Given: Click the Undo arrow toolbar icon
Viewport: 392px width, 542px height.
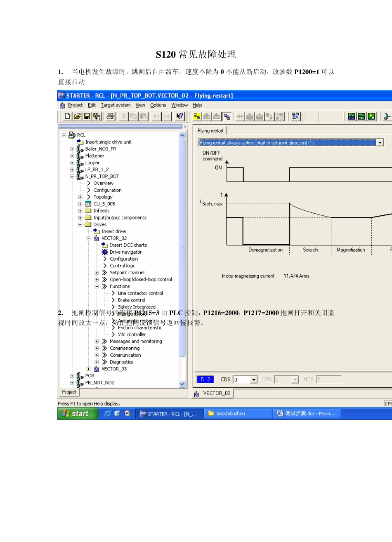Looking at the screenshot, I should (x=156, y=117).
